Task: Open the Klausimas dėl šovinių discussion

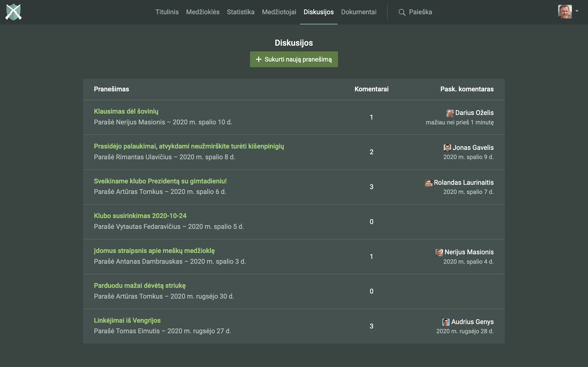Action: point(126,111)
